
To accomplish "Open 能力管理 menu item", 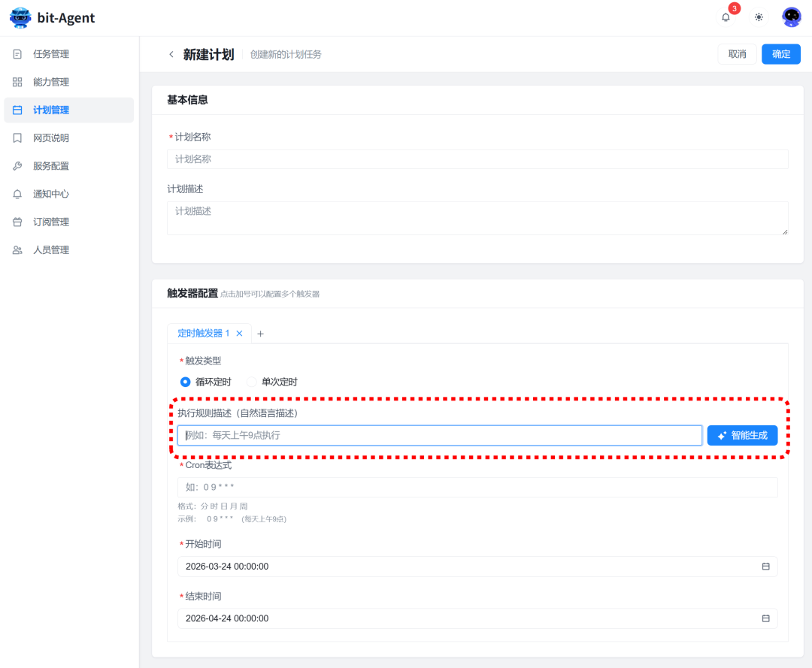I will [x=69, y=82].
